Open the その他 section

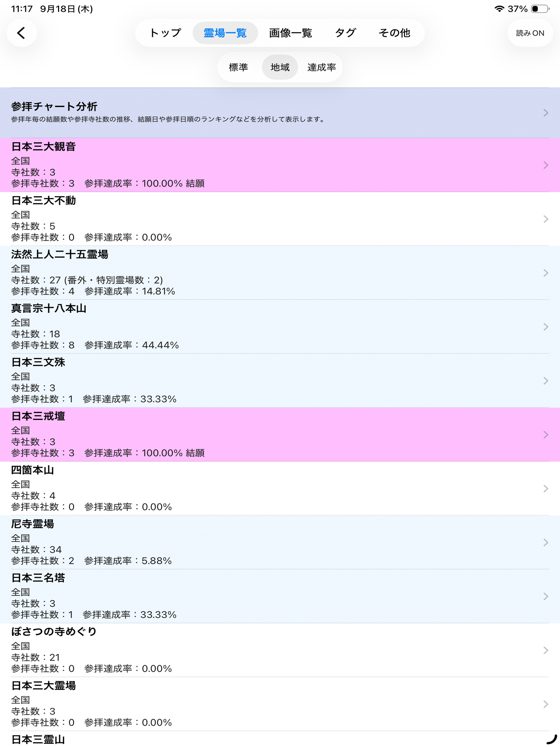pyautogui.click(x=395, y=33)
